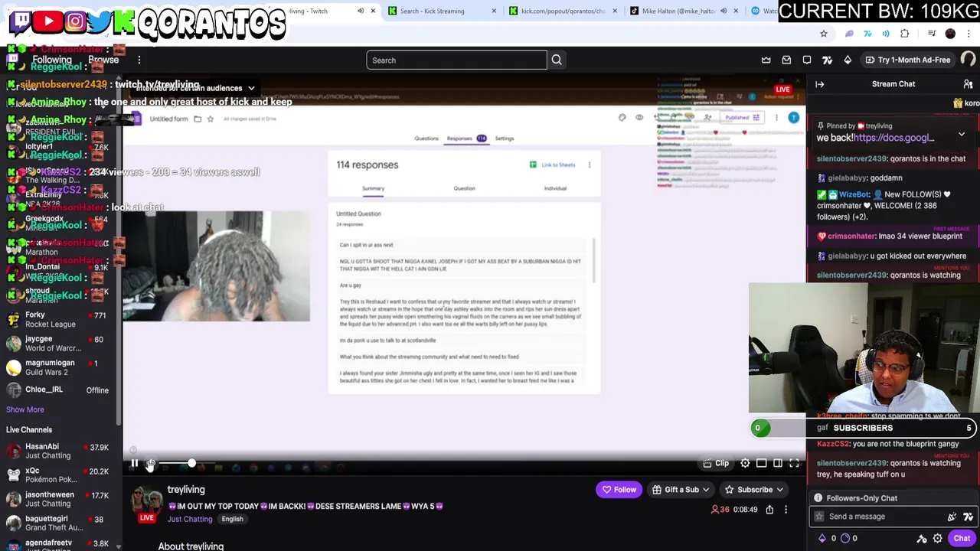Expand the intended audiences dropdown chevron
This screenshot has width=980, height=551.
point(251,88)
